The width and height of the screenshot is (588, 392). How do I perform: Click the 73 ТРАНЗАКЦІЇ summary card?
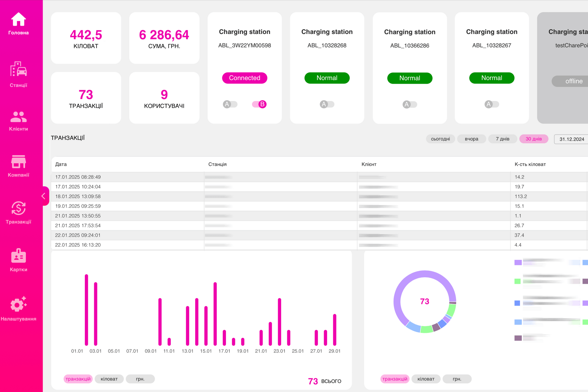pyautogui.click(x=86, y=98)
